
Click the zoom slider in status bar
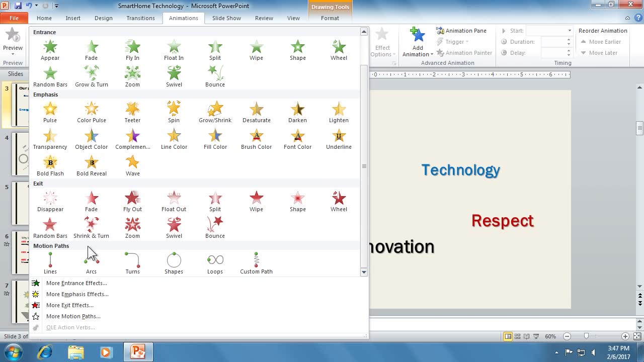click(x=586, y=336)
